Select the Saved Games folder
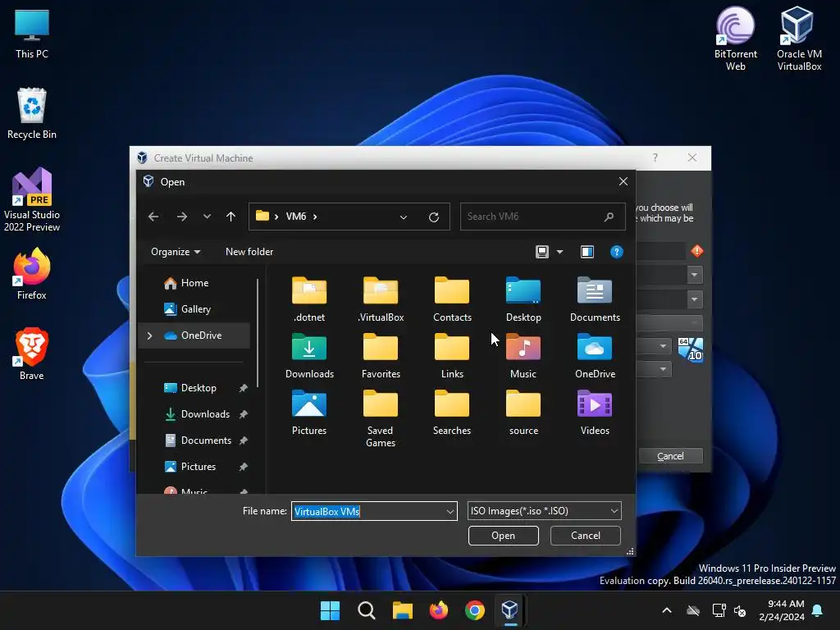Screen dimensions: 840x630 381,419
